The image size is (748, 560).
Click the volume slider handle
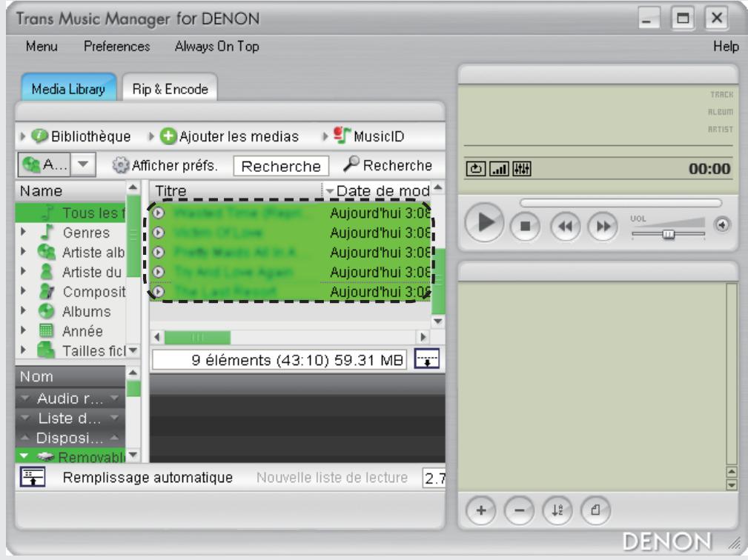pyautogui.click(x=669, y=234)
